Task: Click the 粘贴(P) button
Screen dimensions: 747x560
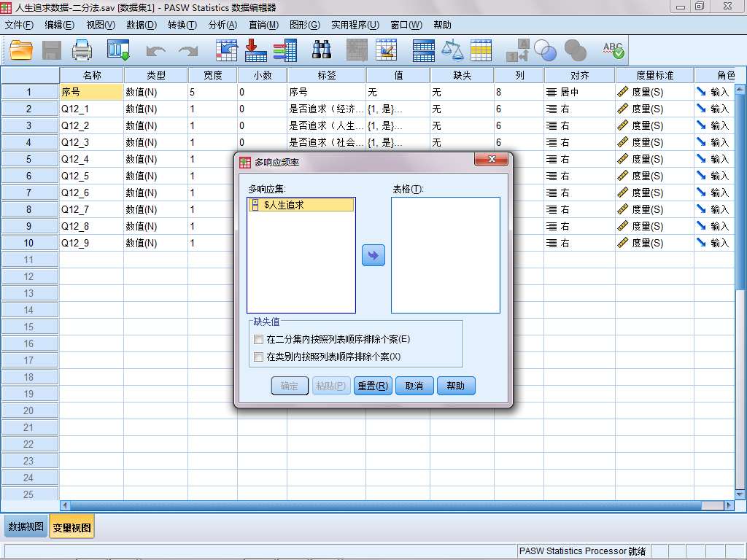Action: pos(331,386)
